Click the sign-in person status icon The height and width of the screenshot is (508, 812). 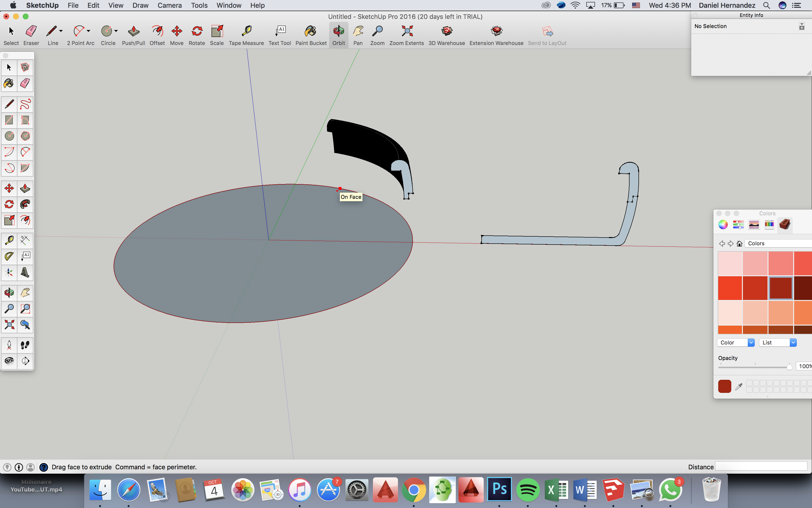point(30,467)
